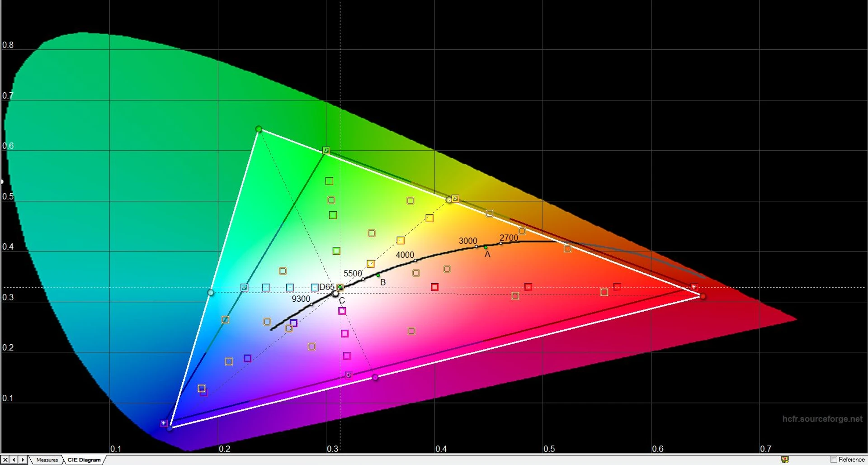This screenshot has height=465, width=868.
Task: Select the green reference primary vertex point
Action: (259, 129)
